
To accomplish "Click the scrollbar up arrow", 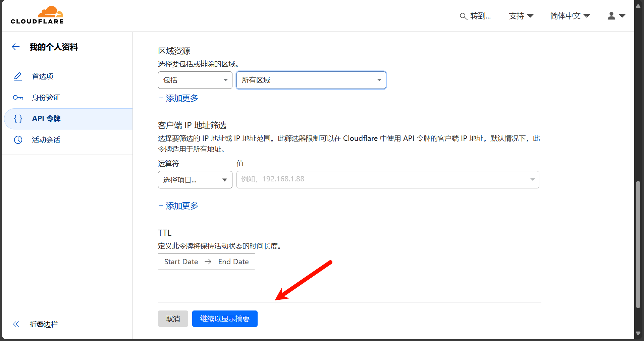I will click(638, 6).
